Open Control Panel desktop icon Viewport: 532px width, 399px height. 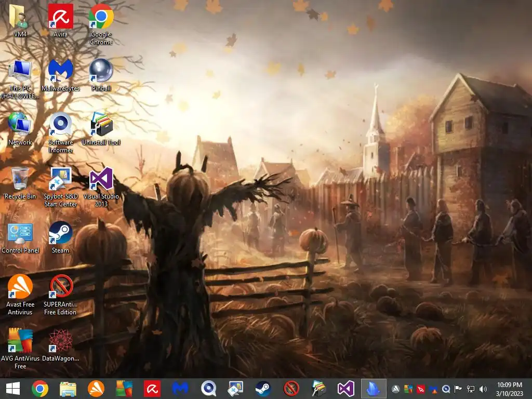(x=20, y=237)
